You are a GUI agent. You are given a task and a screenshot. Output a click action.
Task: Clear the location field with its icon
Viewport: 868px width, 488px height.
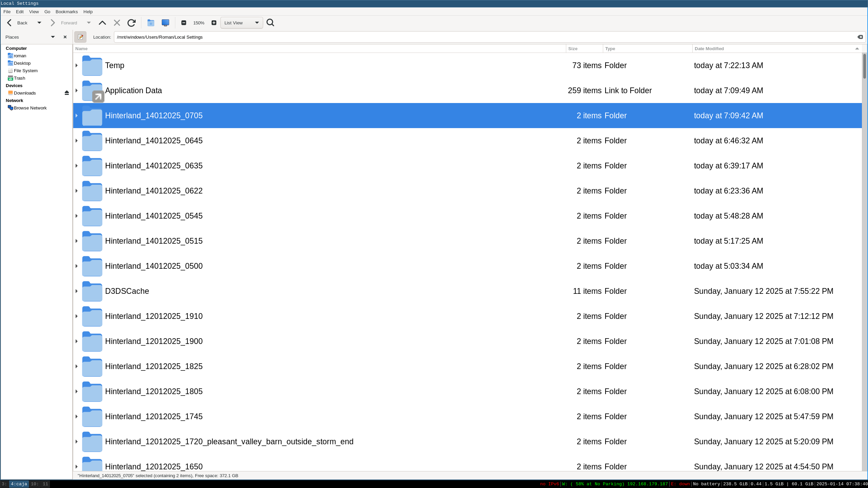[x=860, y=37]
